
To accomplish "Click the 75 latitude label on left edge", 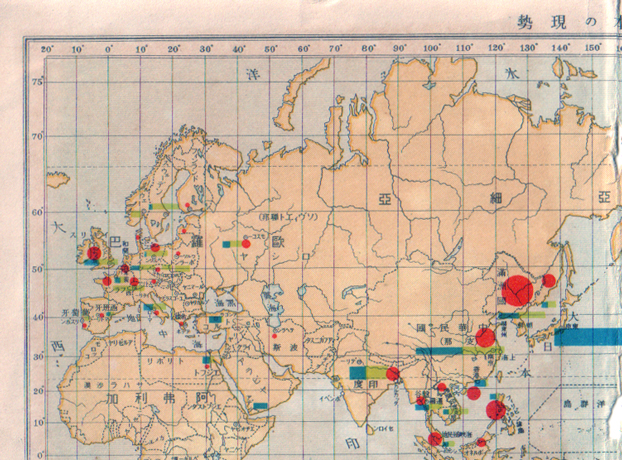I will [36, 82].
